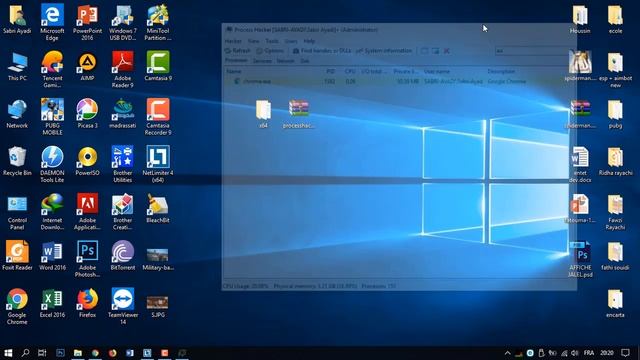
Task: Select the Brother Creative Center shortcut
Action: 122,212
